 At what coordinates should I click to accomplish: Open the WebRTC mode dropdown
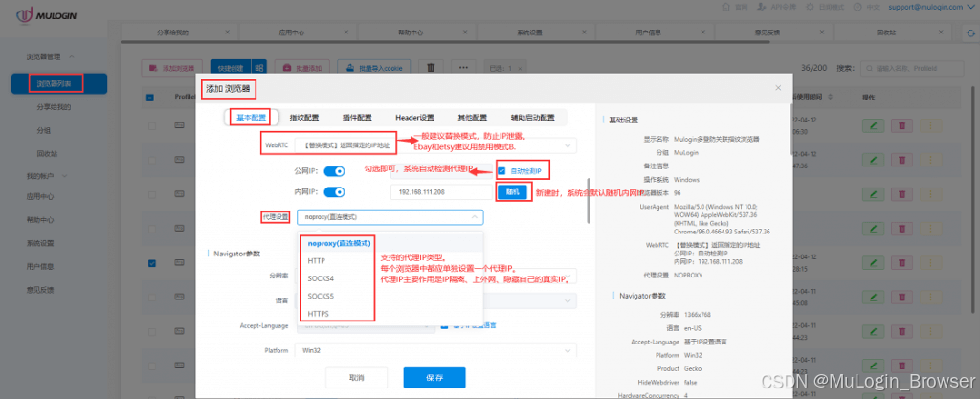click(x=436, y=145)
